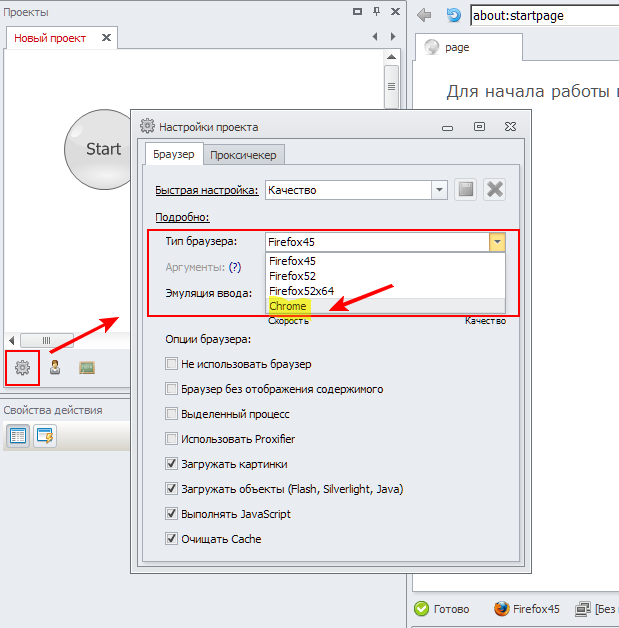
Task: Uncheck Загружать объекты (Flash, Silverlight, Java)
Action: (171, 489)
